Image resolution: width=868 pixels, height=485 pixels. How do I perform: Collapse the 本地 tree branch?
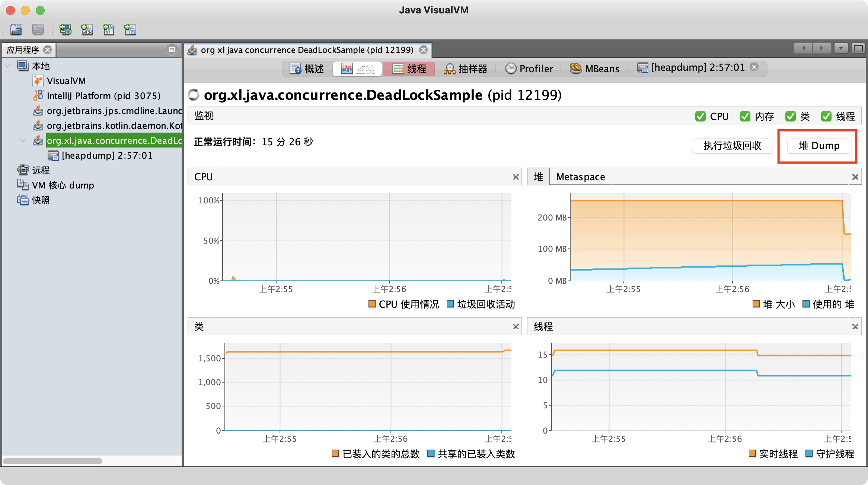pos(8,66)
